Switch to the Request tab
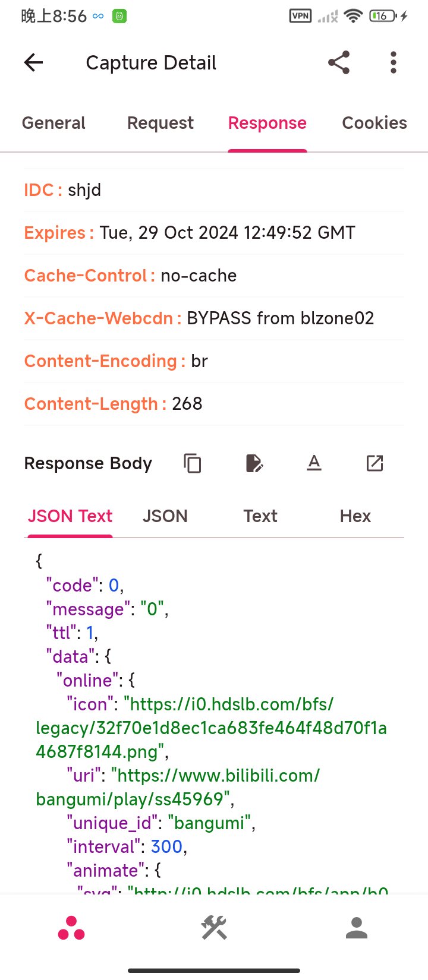The height and width of the screenshot is (980, 428). coord(160,123)
